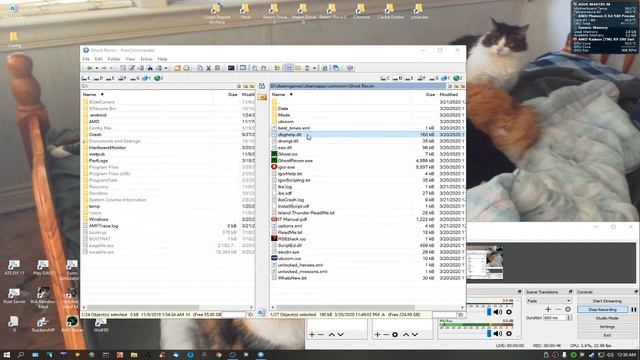Open left panel network drive 2

(x=159, y=78)
